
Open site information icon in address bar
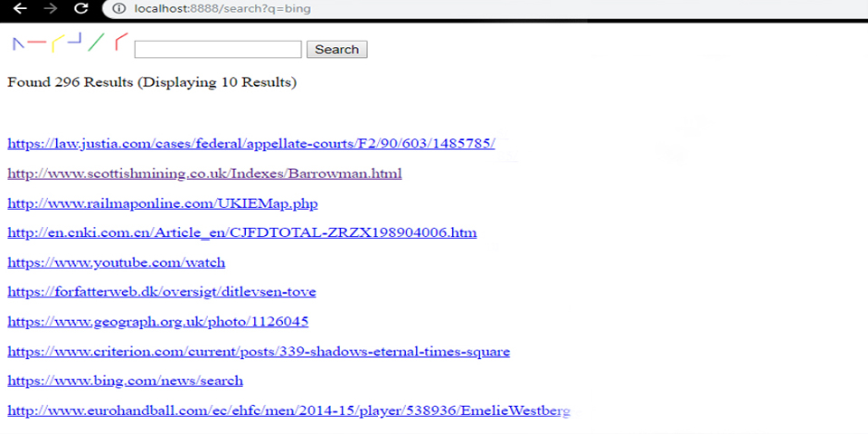pyautogui.click(x=118, y=8)
